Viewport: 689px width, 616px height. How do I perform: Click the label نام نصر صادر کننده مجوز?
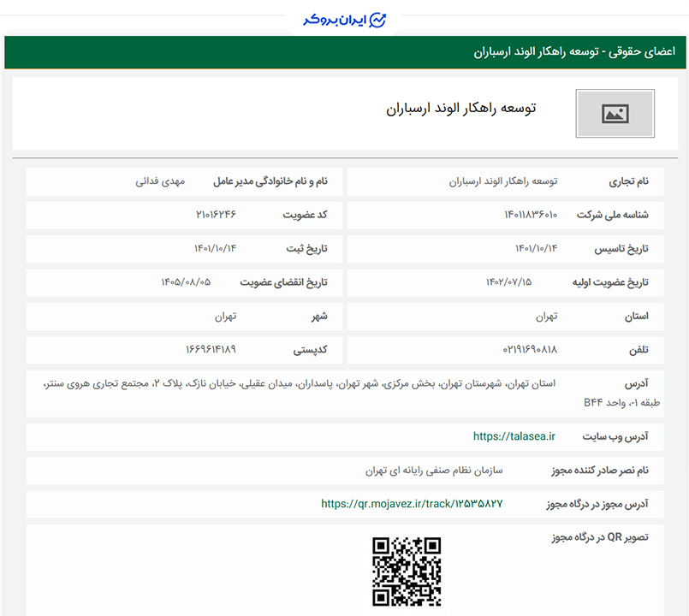pyautogui.click(x=600, y=471)
